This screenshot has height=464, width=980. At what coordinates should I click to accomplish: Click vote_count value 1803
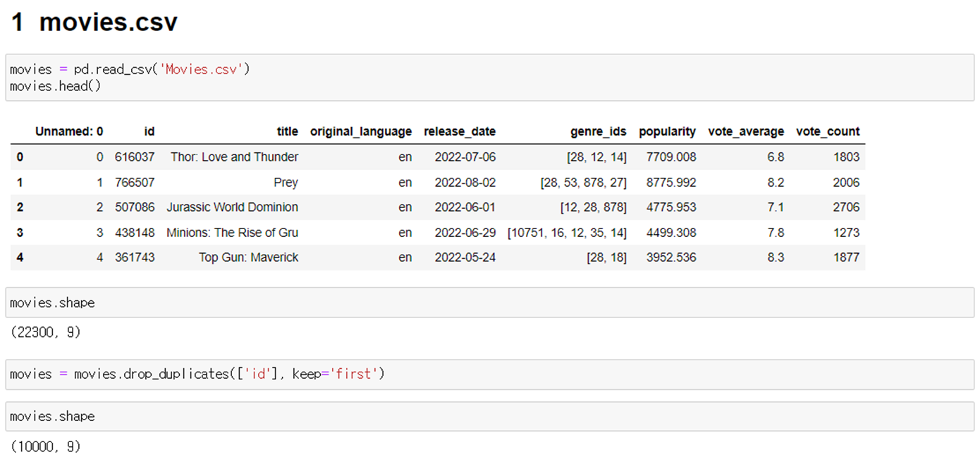[846, 157]
